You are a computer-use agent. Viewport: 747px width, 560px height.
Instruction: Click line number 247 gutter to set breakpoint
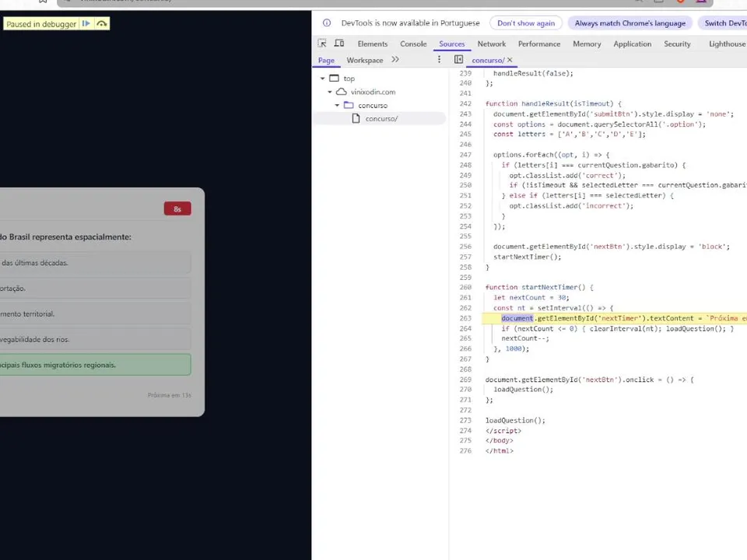tap(465, 155)
